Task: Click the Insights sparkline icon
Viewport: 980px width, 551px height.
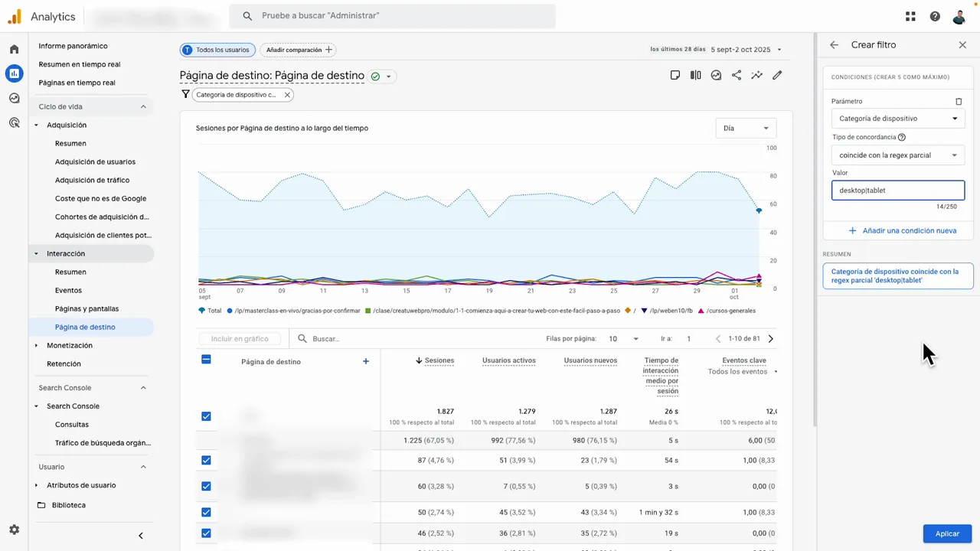Action: [x=756, y=75]
